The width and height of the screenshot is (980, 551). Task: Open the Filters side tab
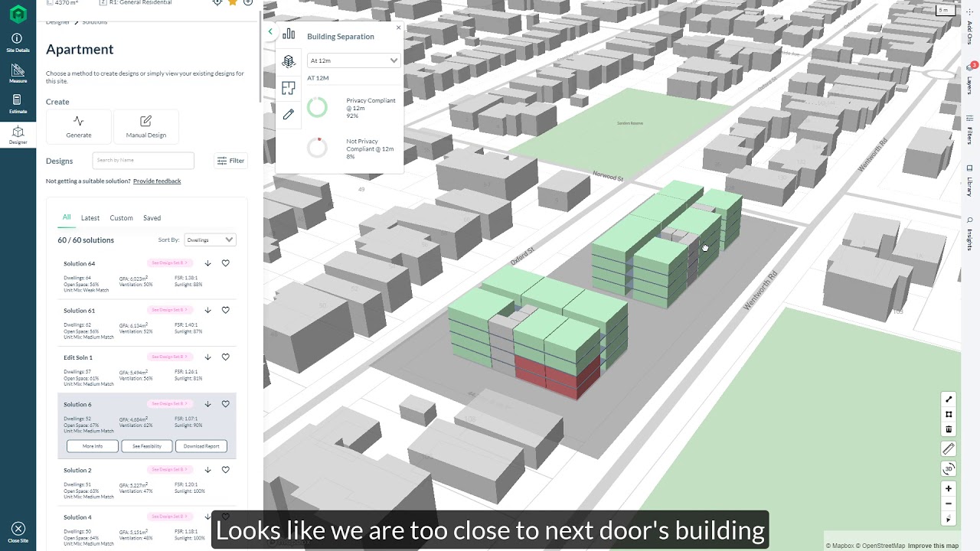pyautogui.click(x=970, y=129)
